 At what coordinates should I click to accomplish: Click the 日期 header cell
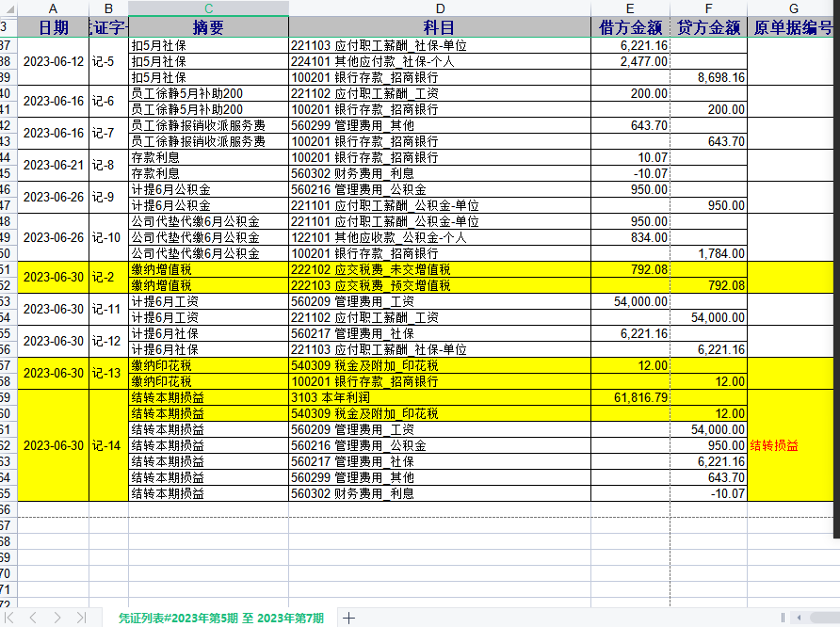(53, 26)
